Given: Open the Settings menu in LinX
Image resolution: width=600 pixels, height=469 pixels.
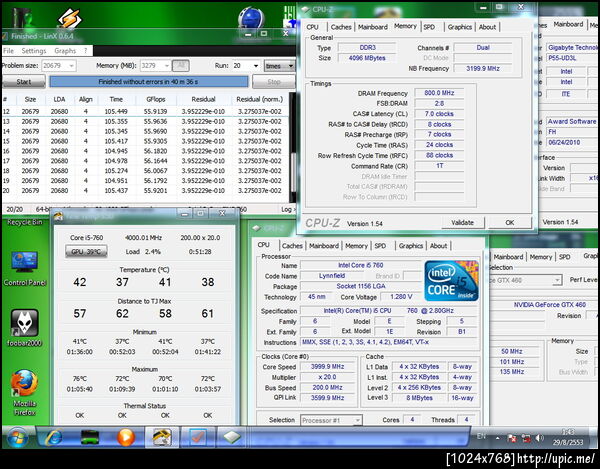Looking at the screenshot, I should click(x=34, y=51).
